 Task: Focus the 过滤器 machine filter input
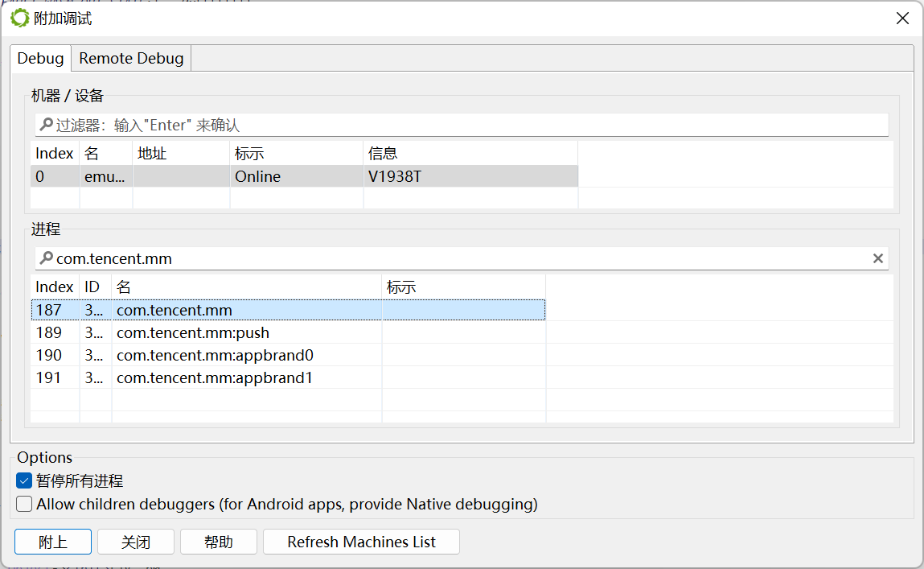point(462,125)
